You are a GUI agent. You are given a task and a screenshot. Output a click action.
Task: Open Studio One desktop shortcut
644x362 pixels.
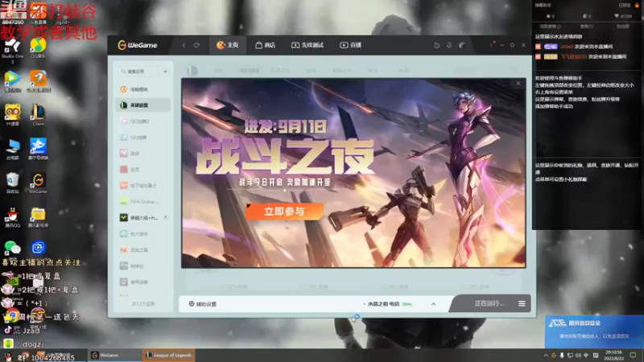click(x=12, y=50)
